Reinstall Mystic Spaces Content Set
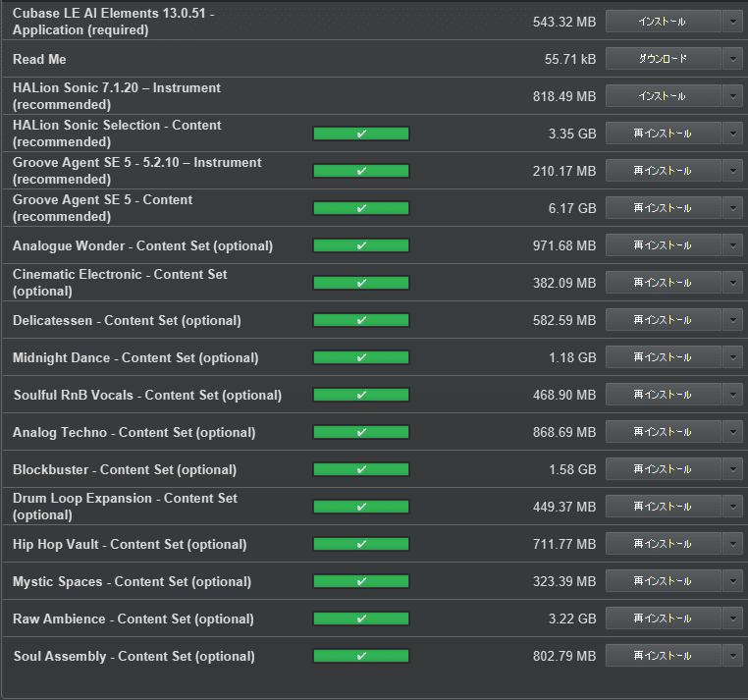This screenshot has width=748, height=700. (663, 581)
